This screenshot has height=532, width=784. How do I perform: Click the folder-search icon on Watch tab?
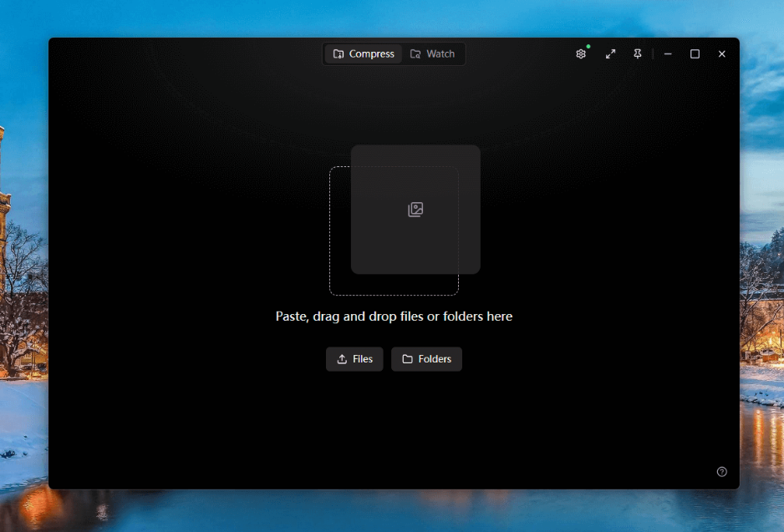click(415, 54)
